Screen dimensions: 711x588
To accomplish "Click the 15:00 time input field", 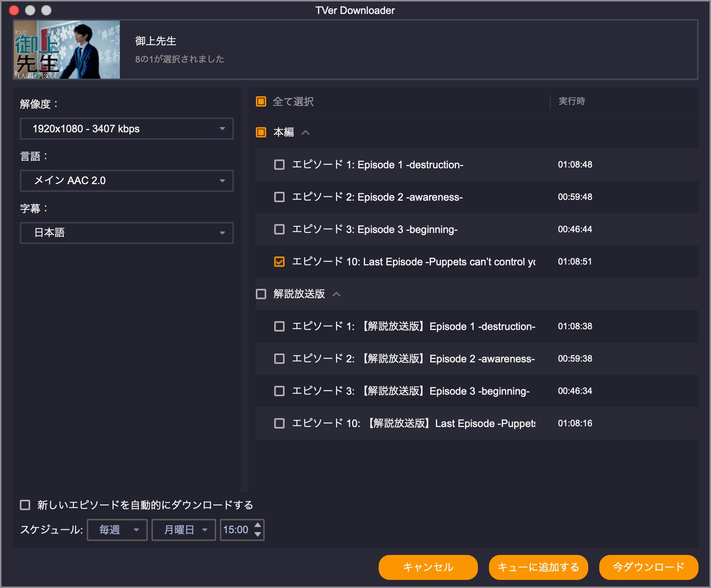I will (237, 530).
